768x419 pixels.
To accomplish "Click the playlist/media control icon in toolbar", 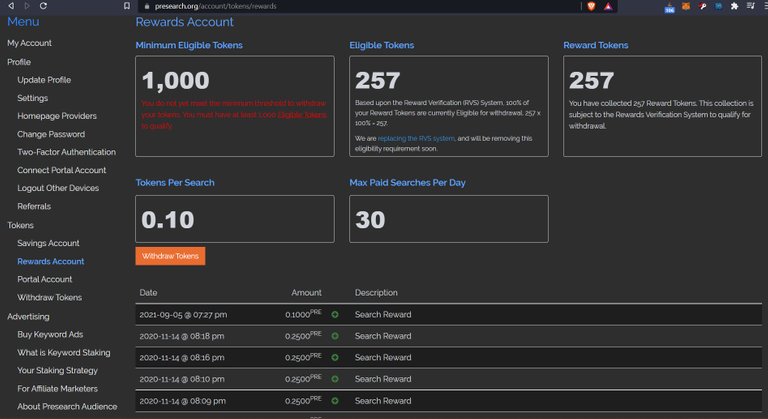I will point(750,6).
